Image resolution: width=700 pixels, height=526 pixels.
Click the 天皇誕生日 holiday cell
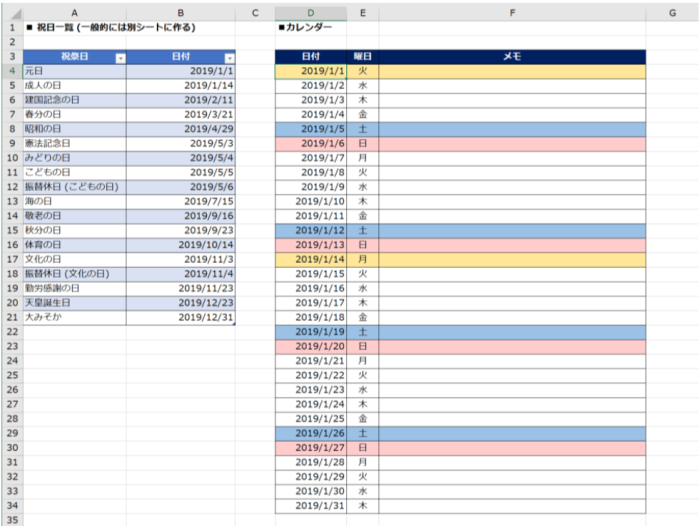74,302
